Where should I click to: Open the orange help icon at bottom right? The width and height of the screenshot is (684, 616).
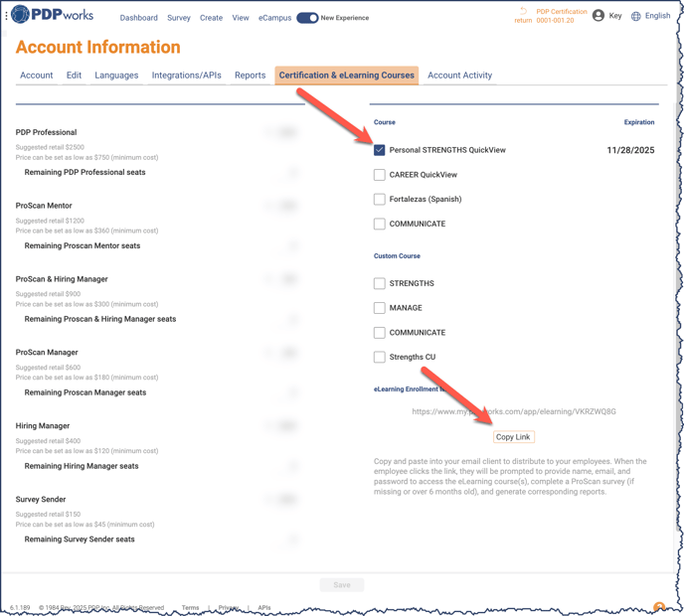click(x=659, y=606)
